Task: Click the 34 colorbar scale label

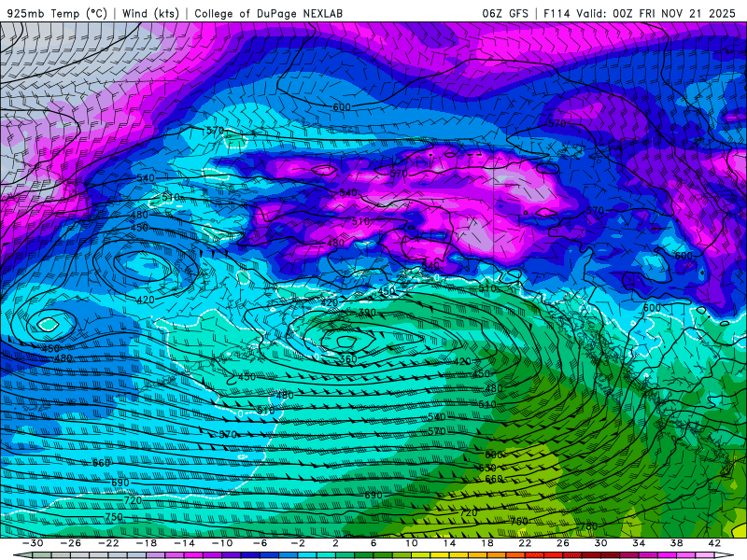Action: (x=639, y=543)
